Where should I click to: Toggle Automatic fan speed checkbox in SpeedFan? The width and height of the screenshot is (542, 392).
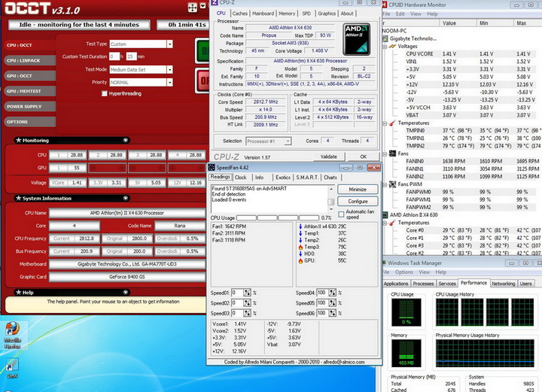pos(342,214)
